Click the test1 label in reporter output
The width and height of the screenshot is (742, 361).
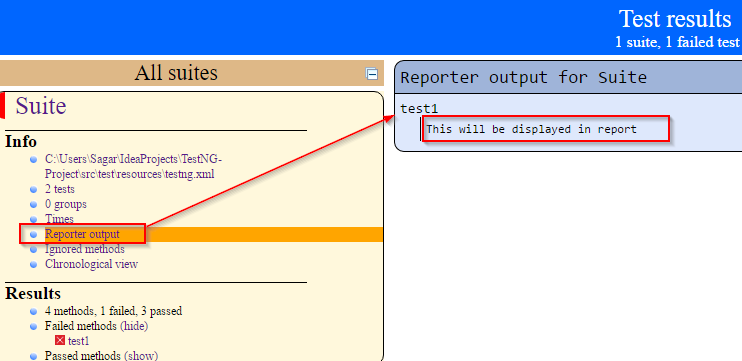coord(419,109)
